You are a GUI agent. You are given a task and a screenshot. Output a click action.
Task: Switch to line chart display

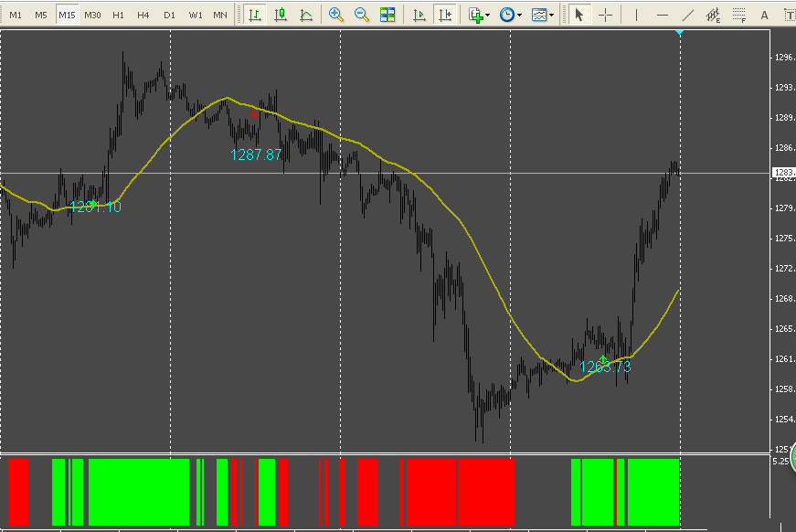[x=305, y=15]
